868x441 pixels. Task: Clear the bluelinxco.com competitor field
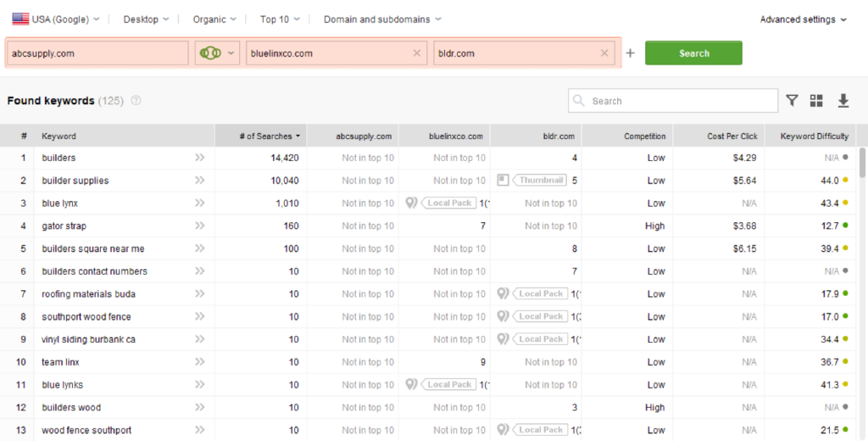pyautogui.click(x=417, y=53)
